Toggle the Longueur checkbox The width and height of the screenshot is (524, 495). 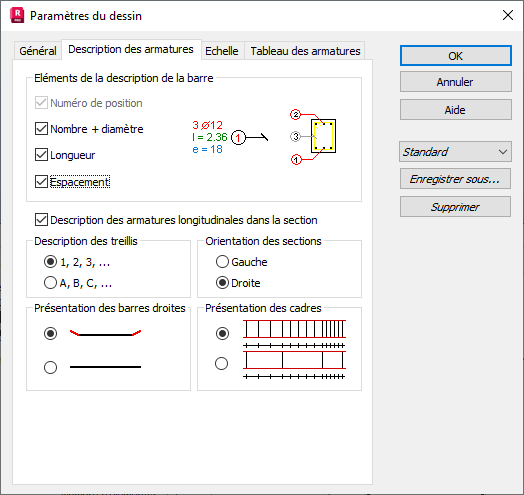point(41,155)
